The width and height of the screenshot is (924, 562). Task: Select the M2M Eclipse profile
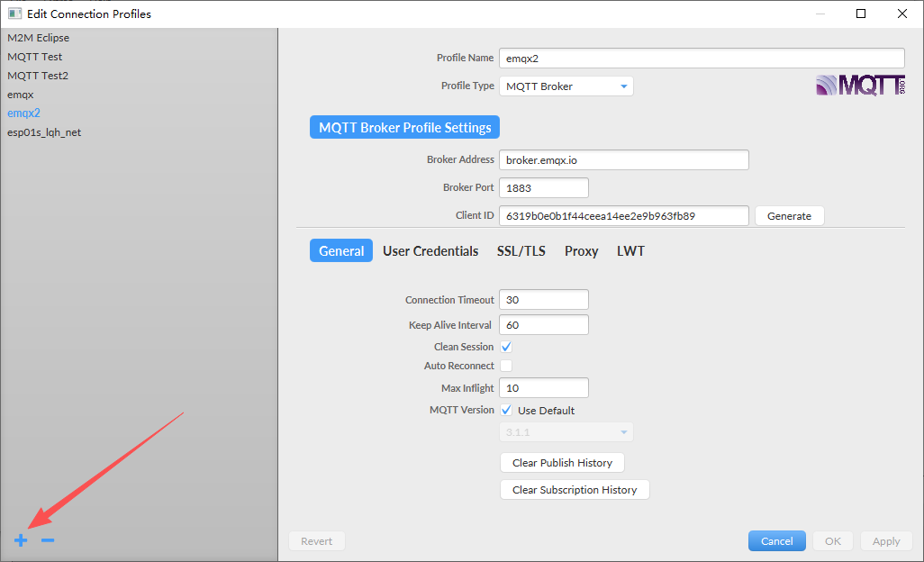pyautogui.click(x=39, y=38)
